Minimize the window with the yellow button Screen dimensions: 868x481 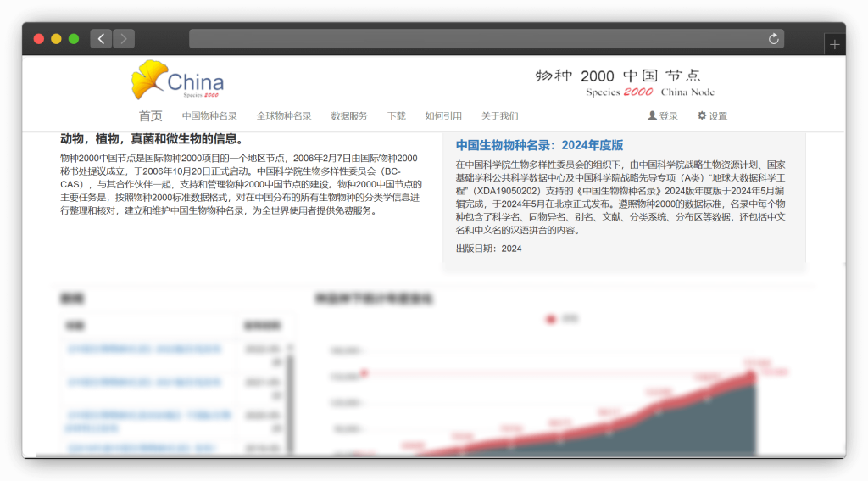click(56, 39)
